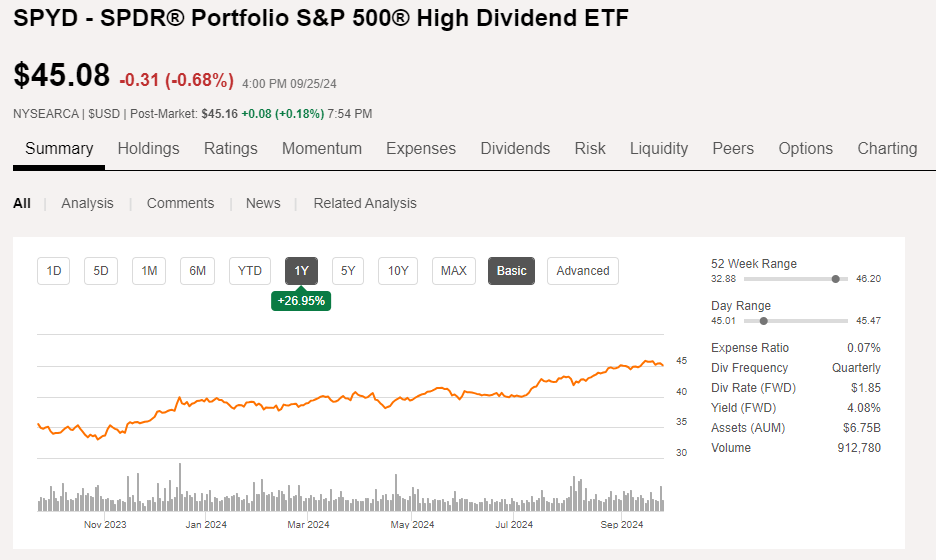Filter the feed by News
Screen dimensions: 936x560
pos(263,204)
